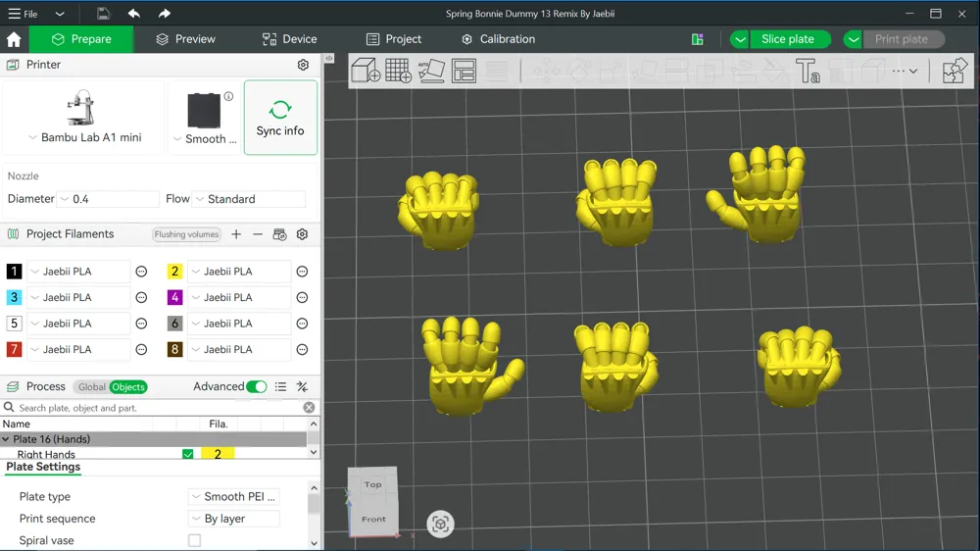Click the Sync info button

[x=280, y=118]
